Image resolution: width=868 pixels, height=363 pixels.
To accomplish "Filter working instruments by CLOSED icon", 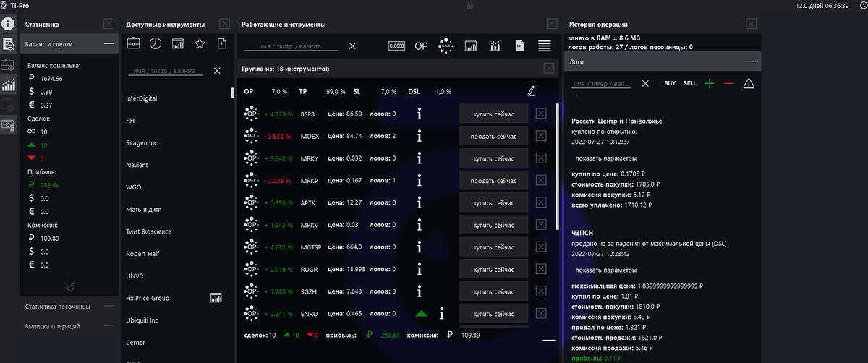I will [x=396, y=46].
